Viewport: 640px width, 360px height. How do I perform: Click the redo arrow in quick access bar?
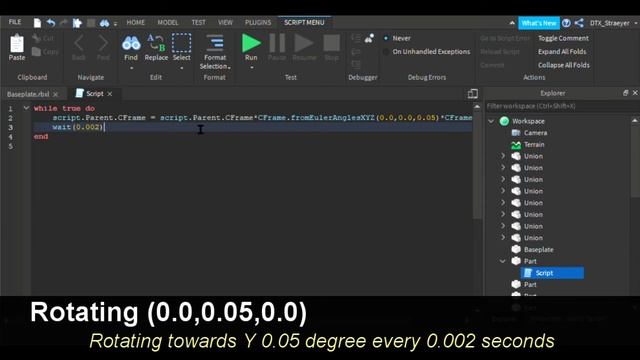coord(64,23)
